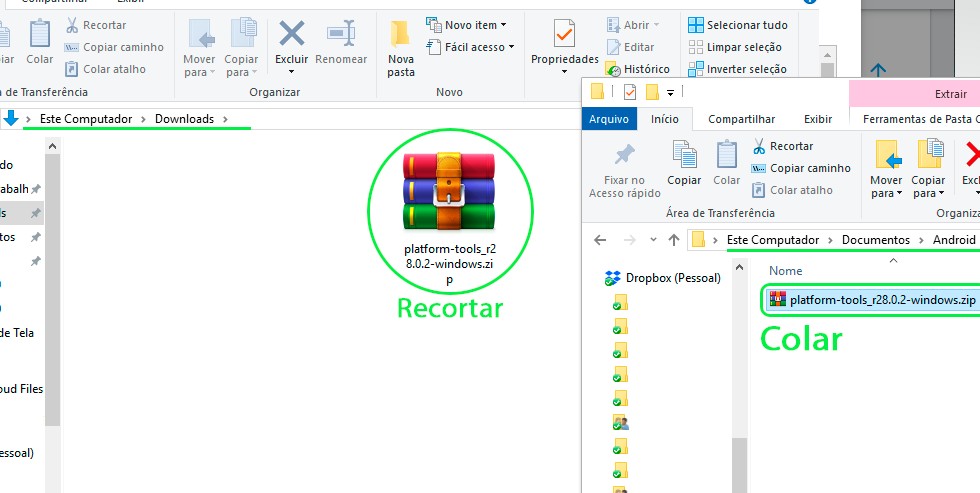This screenshot has width=980, height=493.
Task: Open the Novo item dropdown
Action: coord(466,24)
